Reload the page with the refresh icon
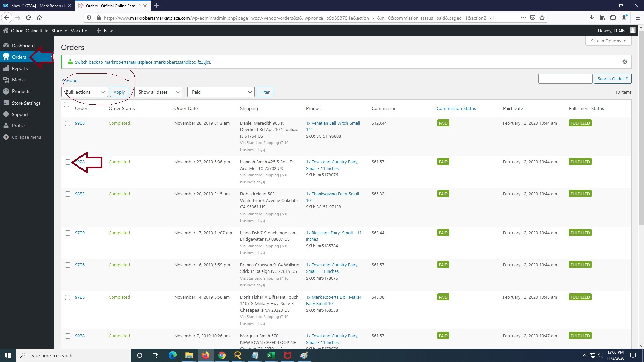 [29, 18]
